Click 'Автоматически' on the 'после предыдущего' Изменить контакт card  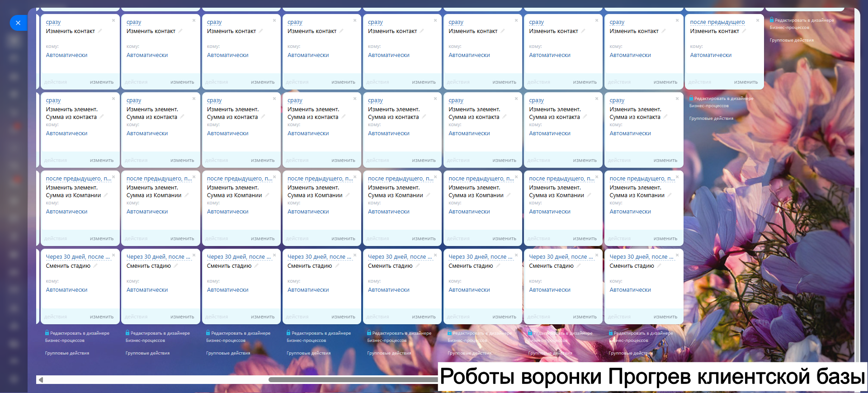(x=711, y=55)
